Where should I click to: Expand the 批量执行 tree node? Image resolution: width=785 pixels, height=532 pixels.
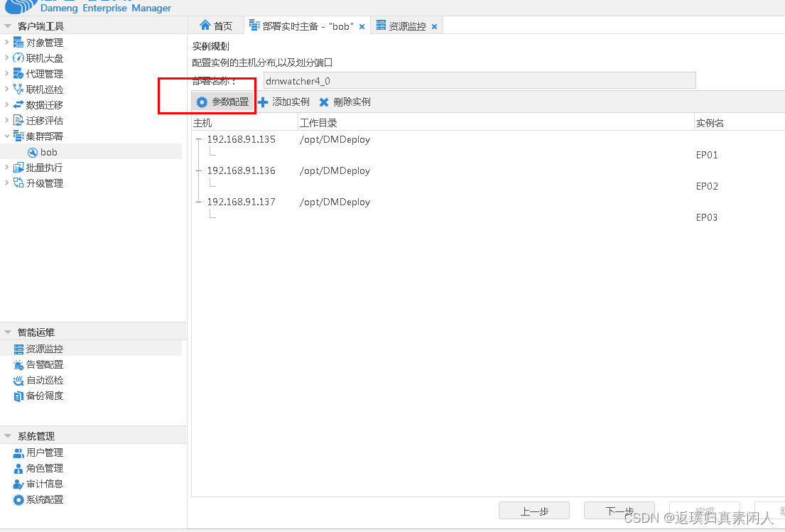(6, 167)
